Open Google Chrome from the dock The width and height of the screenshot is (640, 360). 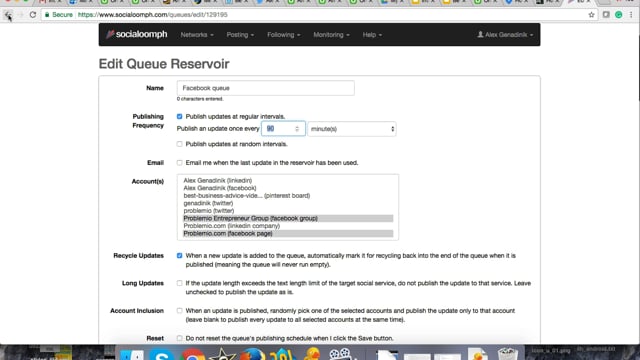pyautogui.click(x=193, y=353)
